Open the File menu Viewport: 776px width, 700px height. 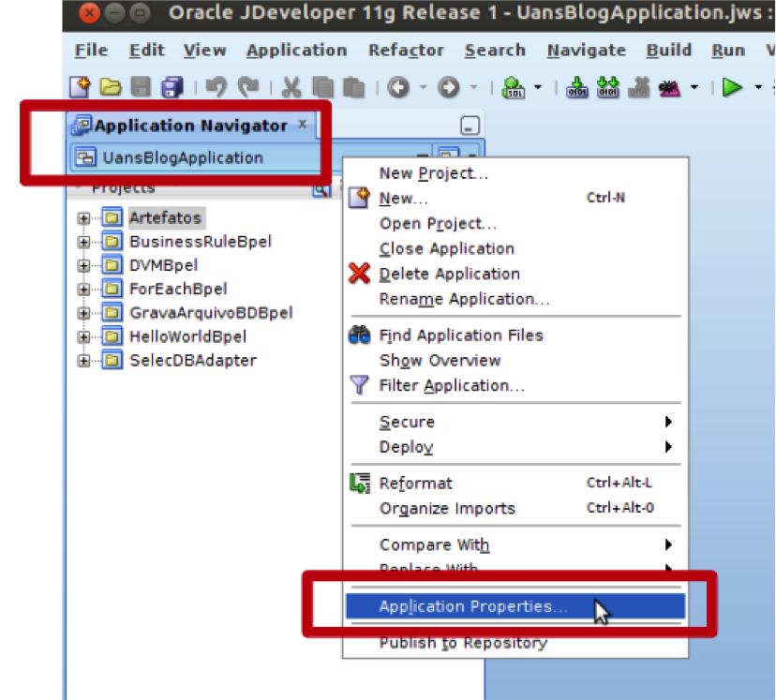coord(91,50)
